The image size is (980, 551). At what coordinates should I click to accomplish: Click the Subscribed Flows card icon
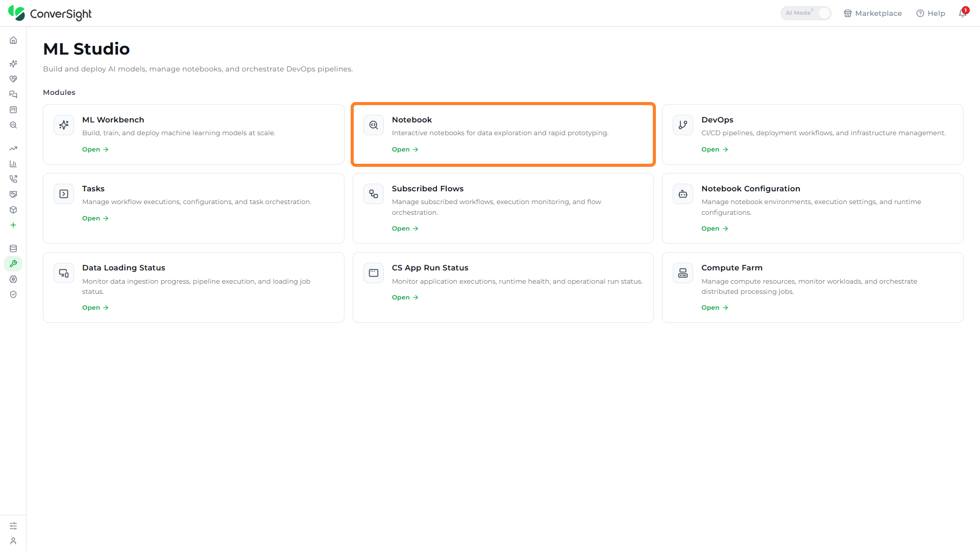coord(374,194)
